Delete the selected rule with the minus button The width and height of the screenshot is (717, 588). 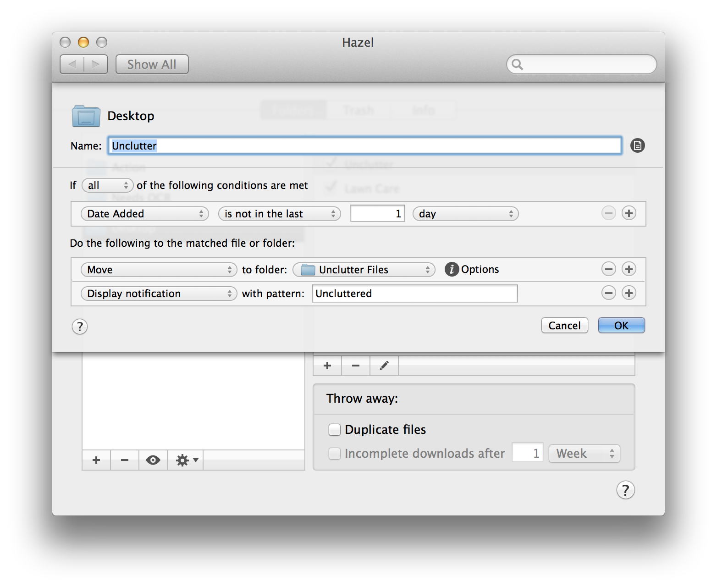(x=356, y=366)
